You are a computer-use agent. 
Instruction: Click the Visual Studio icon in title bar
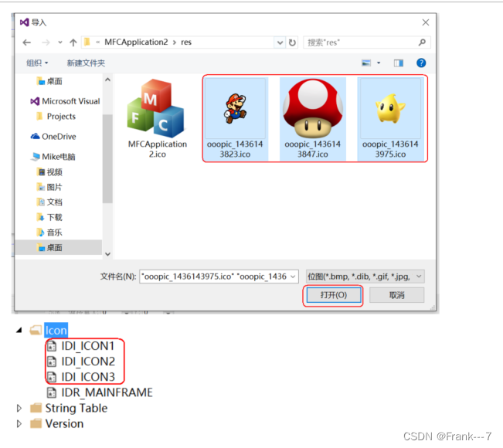pos(25,22)
